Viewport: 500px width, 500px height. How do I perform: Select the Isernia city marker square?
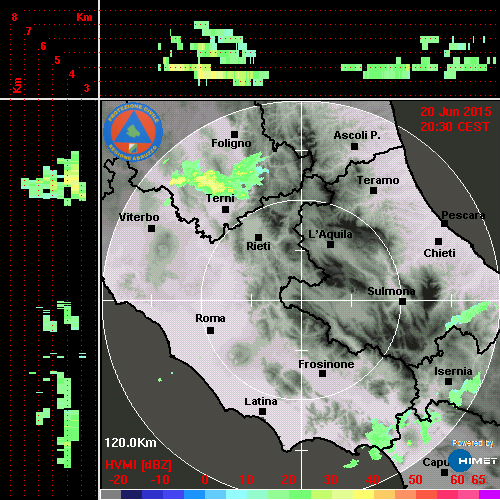pos(449,381)
